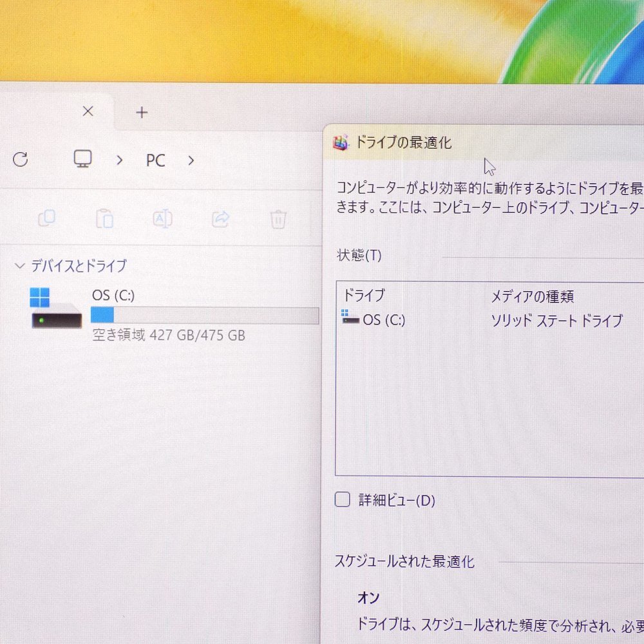This screenshot has width=644, height=644.
Task: Expand the chevron after PC in address bar
Action: (191, 160)
